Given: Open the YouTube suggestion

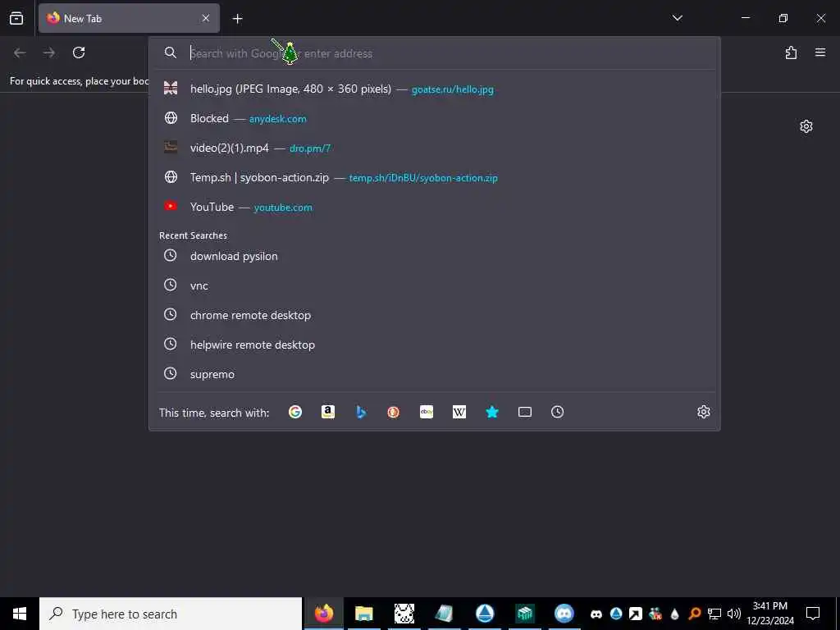Looking at the screenshot, I should pyautogui.click(x=435, y=207).
